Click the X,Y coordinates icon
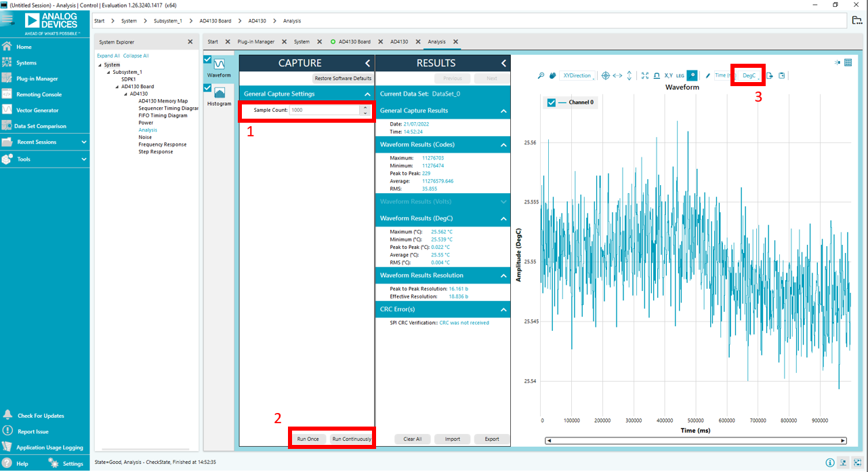Image resolution: width=868 pixels, height=472 pixels. tap(668, 75)
